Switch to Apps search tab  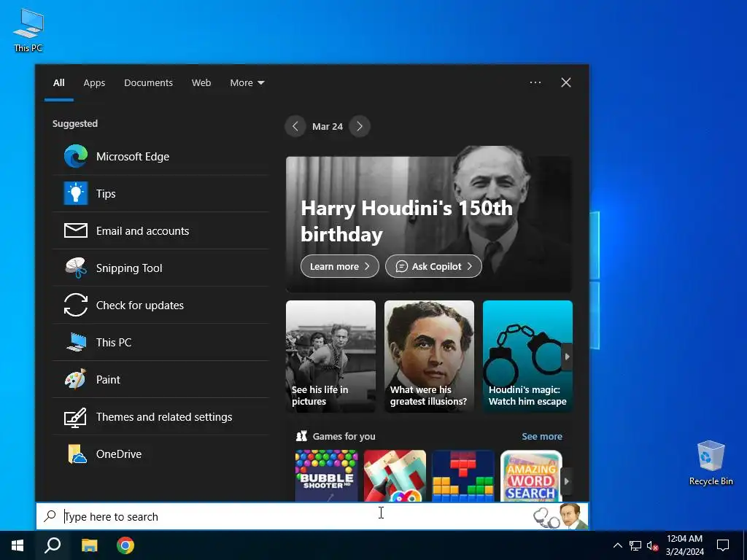click(x=94, y=83)
